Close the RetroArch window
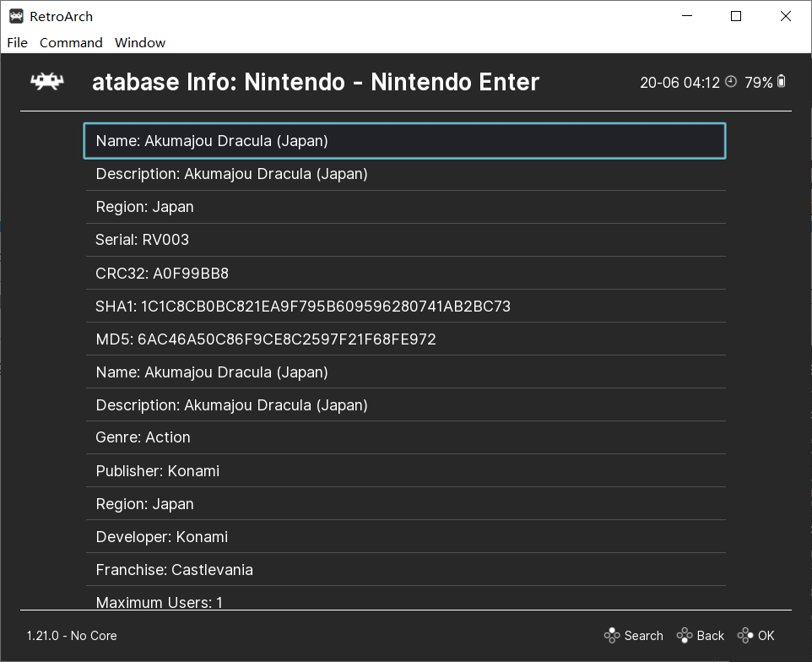Viewport: 812px width, 662px height. 786,16
